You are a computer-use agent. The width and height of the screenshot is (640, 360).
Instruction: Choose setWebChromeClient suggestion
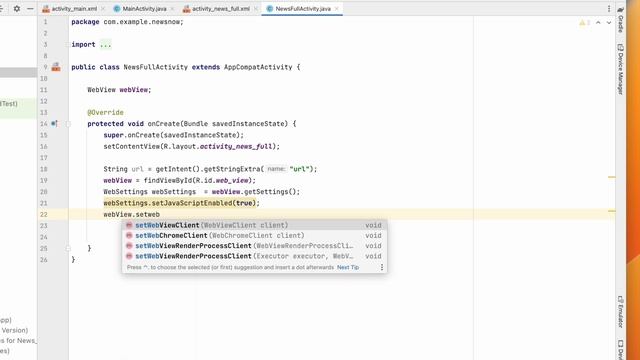pos(254,236)
